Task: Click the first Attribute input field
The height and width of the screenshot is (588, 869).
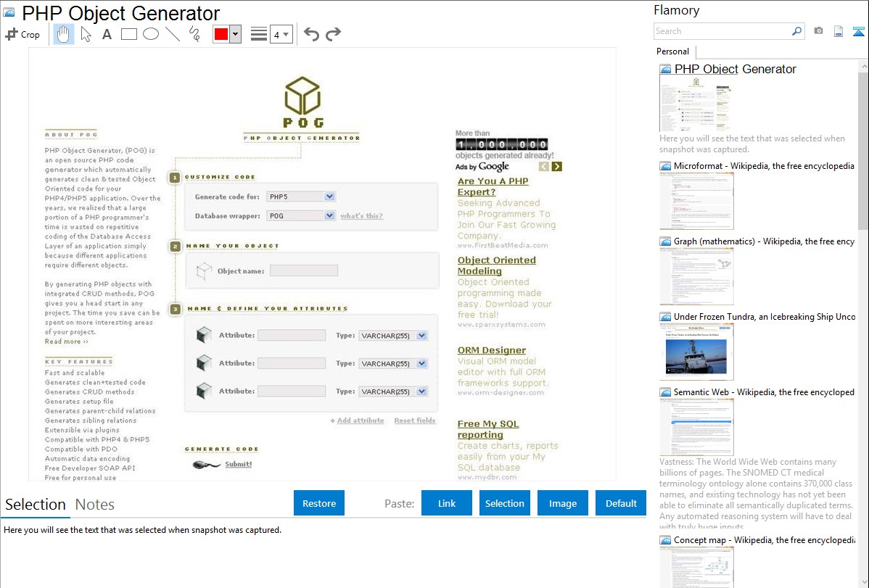Action: click(292, 335)
